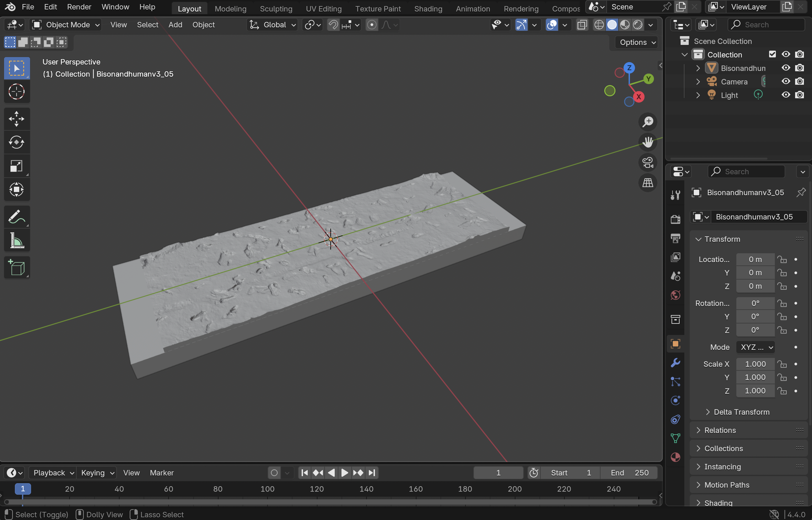The width and height of the screenshot is (812, 520).
Task: Expand the Relations panel
Action: click(719, 430)
